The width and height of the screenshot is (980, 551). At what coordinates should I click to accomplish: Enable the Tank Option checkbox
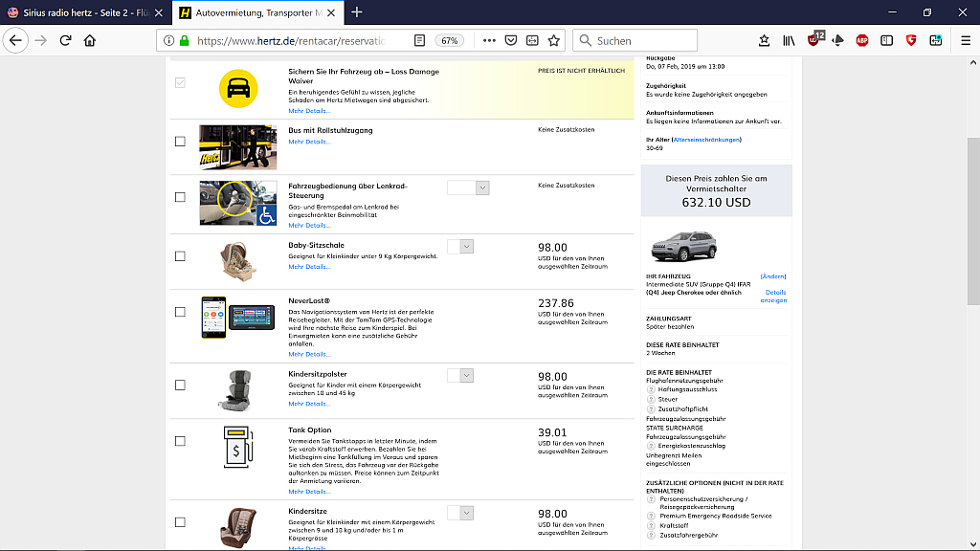click(180, 441)
